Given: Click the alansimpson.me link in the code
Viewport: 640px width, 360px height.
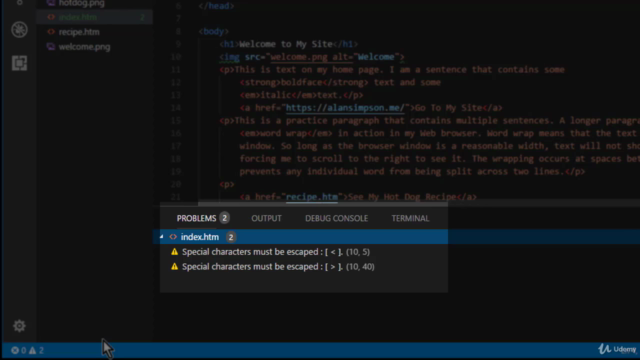Looking at the screenshot, I should pyautogui.click(x=345, y=108).
